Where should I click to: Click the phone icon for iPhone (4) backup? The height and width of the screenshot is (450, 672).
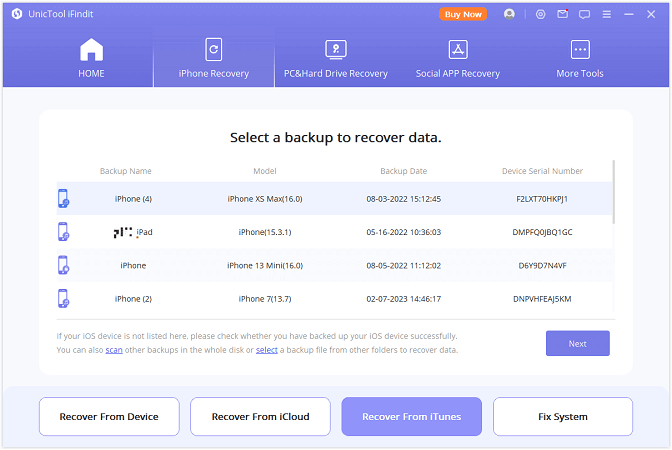click(63, 198)
